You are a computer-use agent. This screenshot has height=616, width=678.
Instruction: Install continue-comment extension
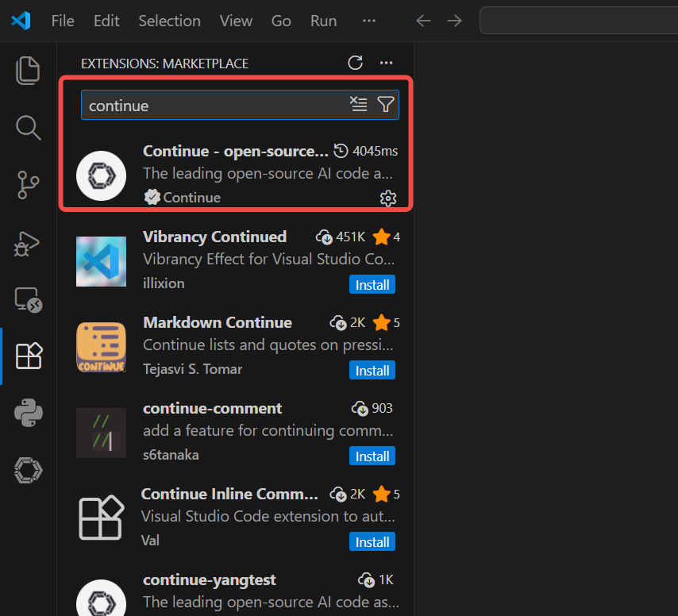click(x=372, y=456)
